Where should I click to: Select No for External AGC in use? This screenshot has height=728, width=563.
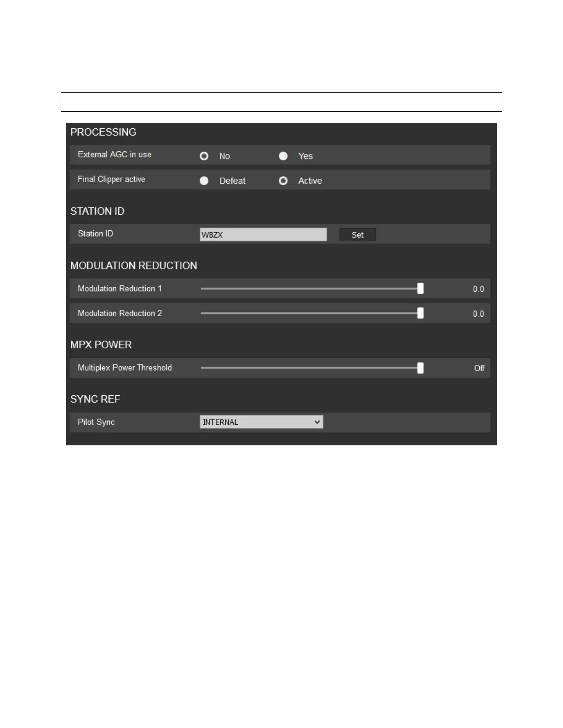tap(204, 156)
